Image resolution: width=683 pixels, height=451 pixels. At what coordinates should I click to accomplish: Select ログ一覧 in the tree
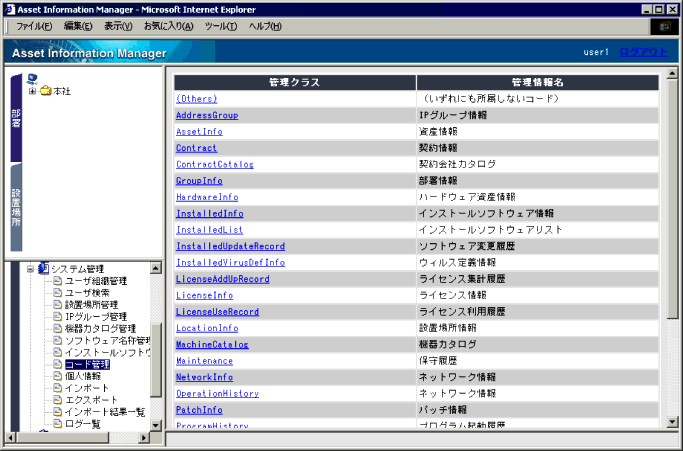(x=83, y=424)
